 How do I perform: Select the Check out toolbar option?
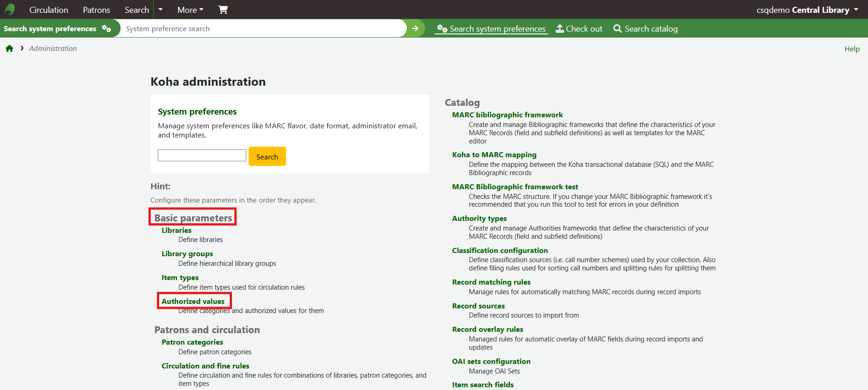point(579,29)
